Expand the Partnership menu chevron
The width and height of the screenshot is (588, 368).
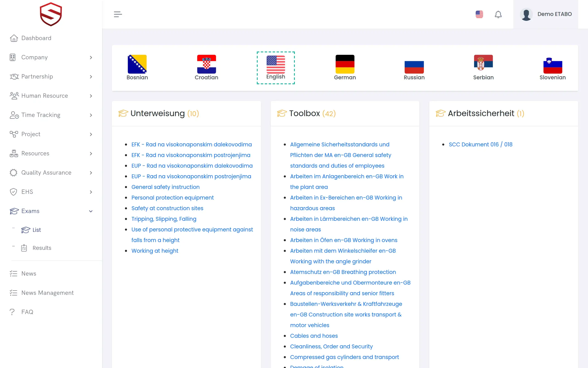coord(91,77)
